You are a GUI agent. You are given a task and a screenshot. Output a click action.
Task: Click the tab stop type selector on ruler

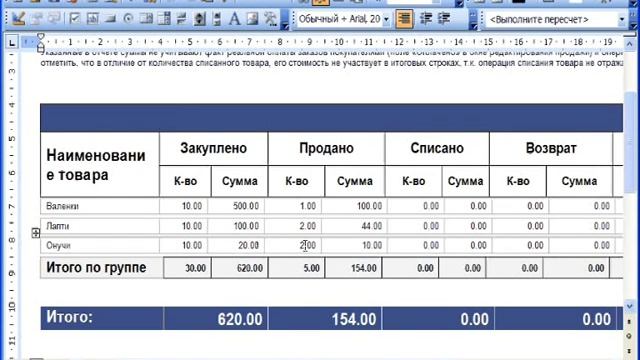click(12, 42)
